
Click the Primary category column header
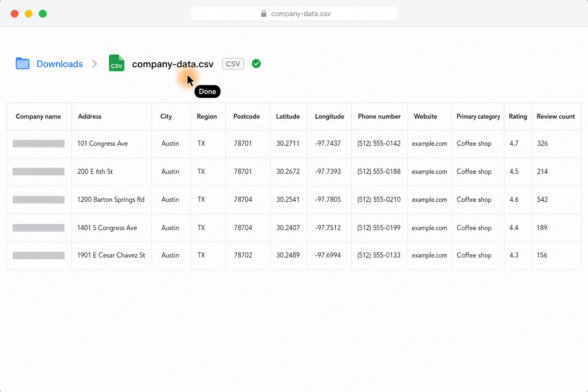tap(478, 116)
